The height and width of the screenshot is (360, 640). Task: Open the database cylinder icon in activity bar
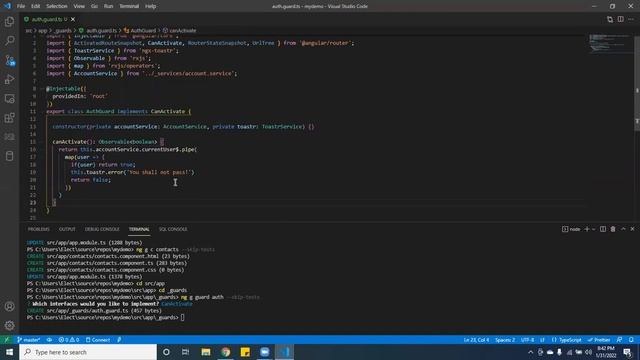[9, 156]
